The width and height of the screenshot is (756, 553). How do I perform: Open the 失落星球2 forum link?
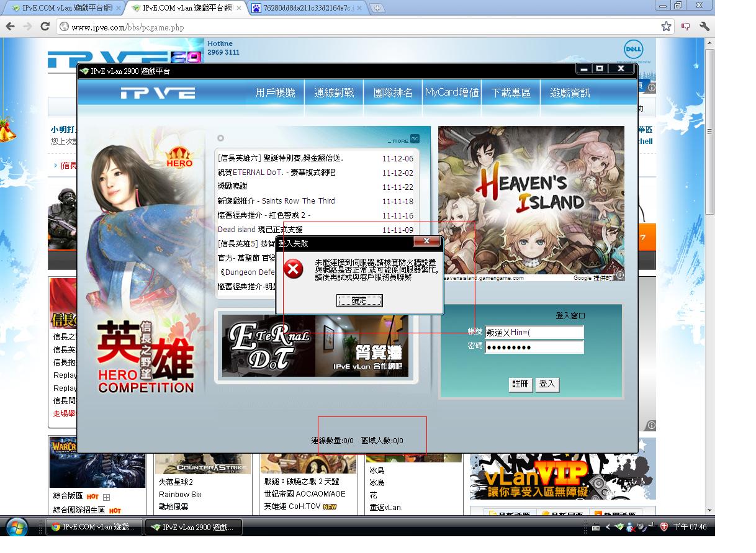click(176, 482)
